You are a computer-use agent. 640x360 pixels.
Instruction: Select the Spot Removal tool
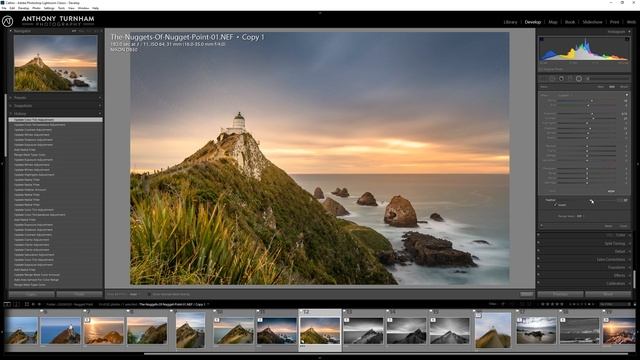[x=553, y=78]
